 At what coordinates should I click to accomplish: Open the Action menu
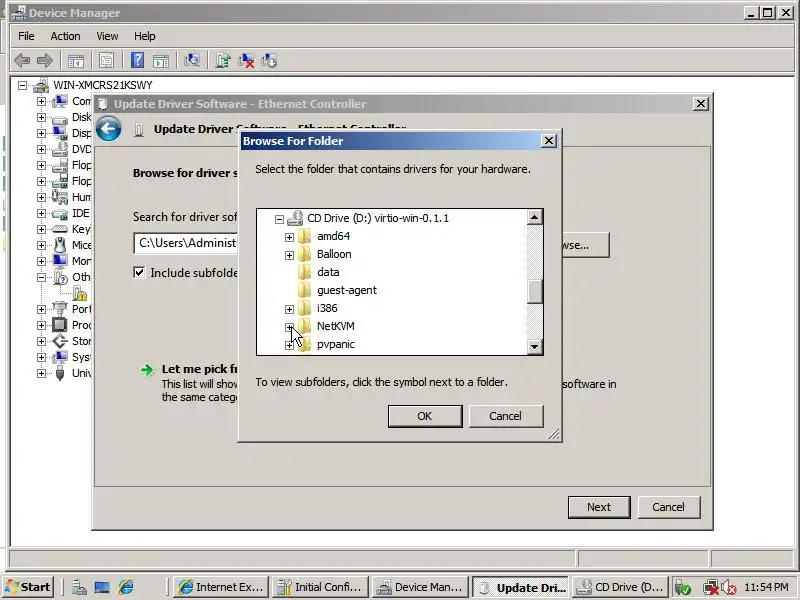65,36
